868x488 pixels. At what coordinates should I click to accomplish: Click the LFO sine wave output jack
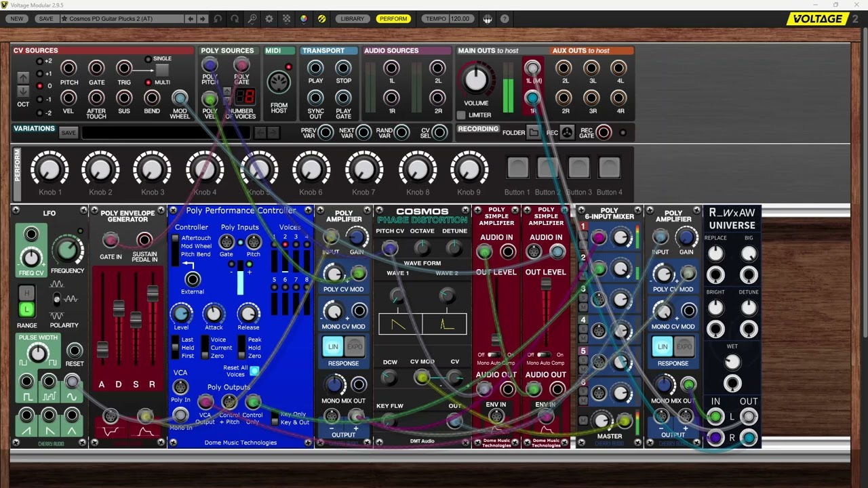point(72,381)
